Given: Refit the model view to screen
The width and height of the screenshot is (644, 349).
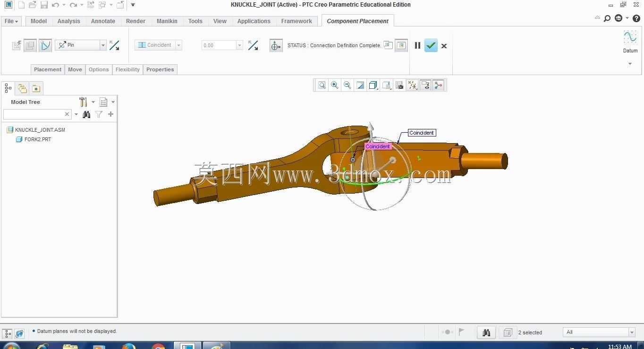Looking at the screenshot, I should click(x=322, y=85).
